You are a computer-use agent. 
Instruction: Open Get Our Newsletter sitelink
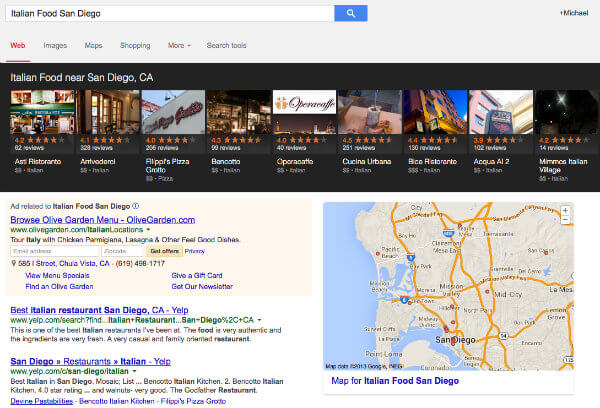click(202, 286)
